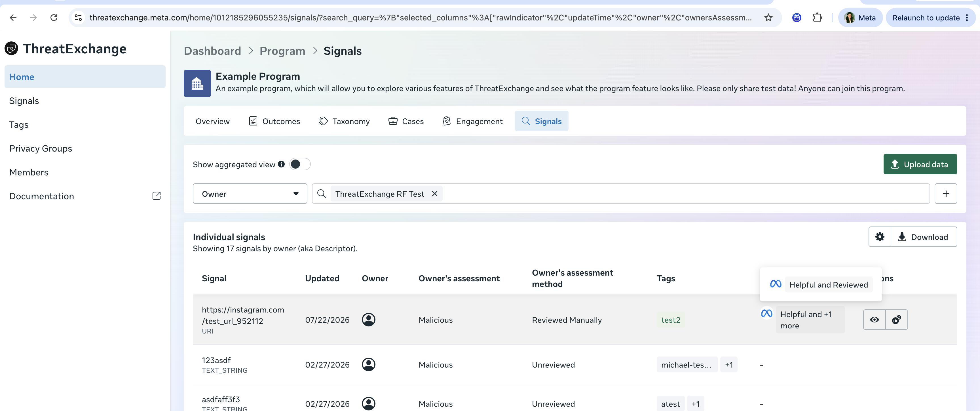Open Tags in the sidebar

click(x=19, y=125)
